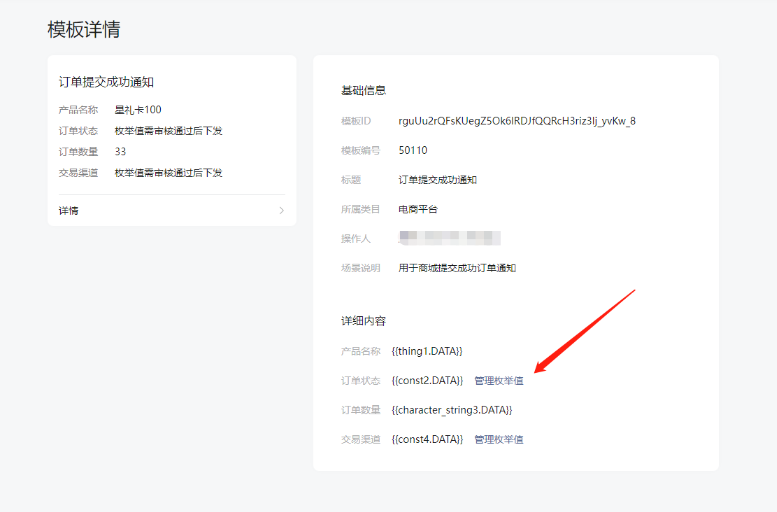Click the product name 星礼卡100

click(138, 109)
